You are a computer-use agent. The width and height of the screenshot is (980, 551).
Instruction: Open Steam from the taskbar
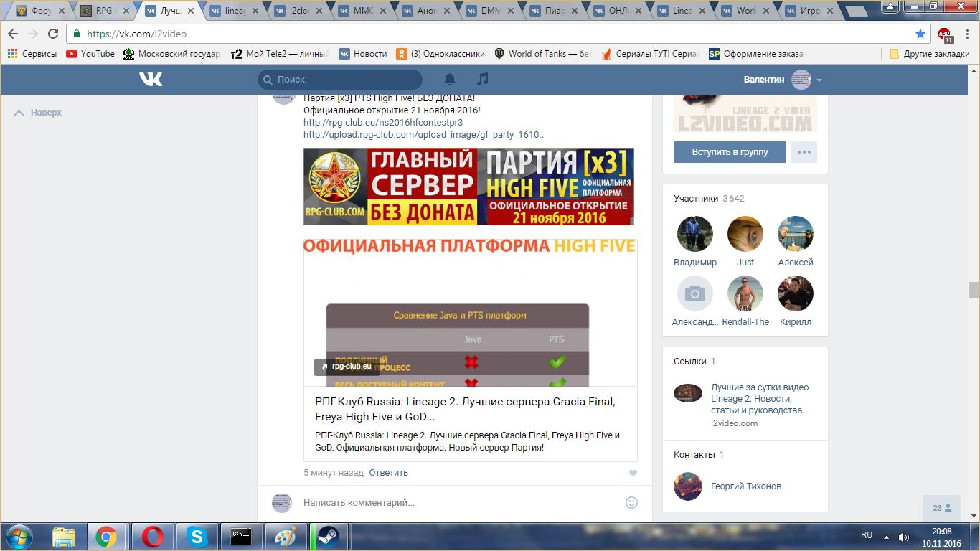[x=329, y=537]
